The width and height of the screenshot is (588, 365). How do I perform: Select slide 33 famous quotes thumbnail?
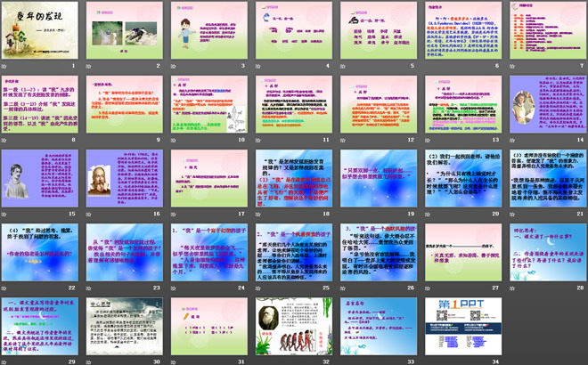pyautogui.click(x=379, y=326)
